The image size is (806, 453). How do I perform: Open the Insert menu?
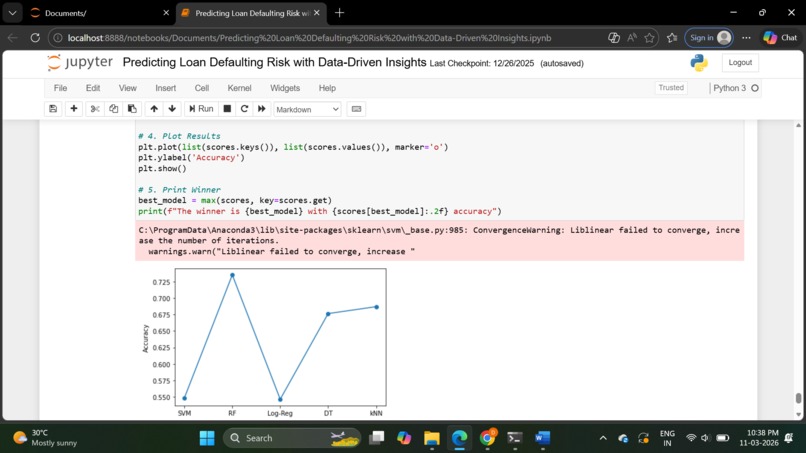[x=166, y=88]
